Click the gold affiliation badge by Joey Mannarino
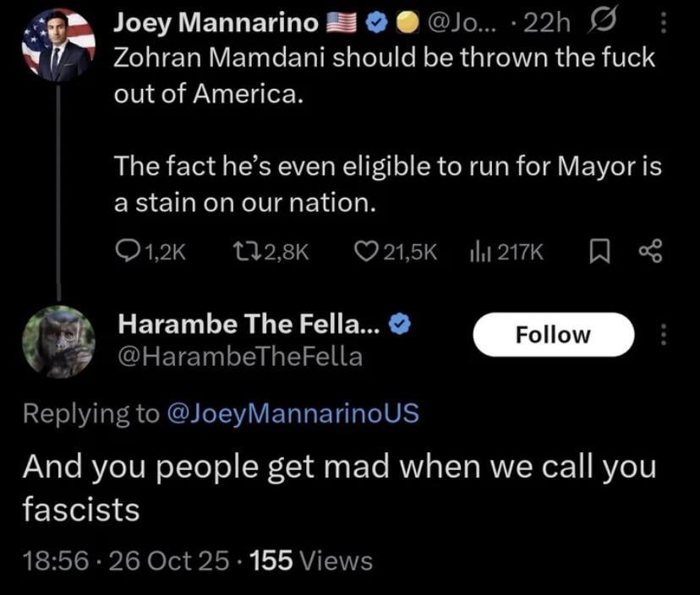Screen dimensions: 700x595 tap(407, 25)
